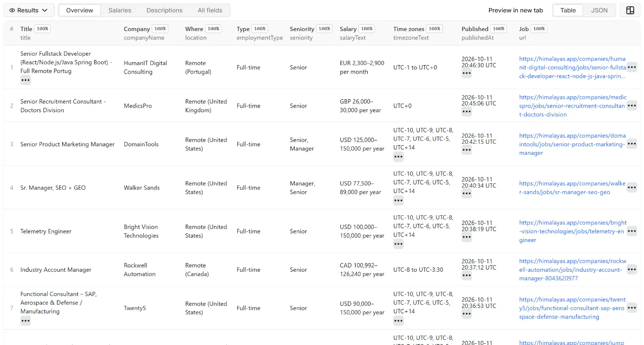Expand URL ellipsis for Twenty5 job link
644x345 pixels.
(x=632, y=308)
